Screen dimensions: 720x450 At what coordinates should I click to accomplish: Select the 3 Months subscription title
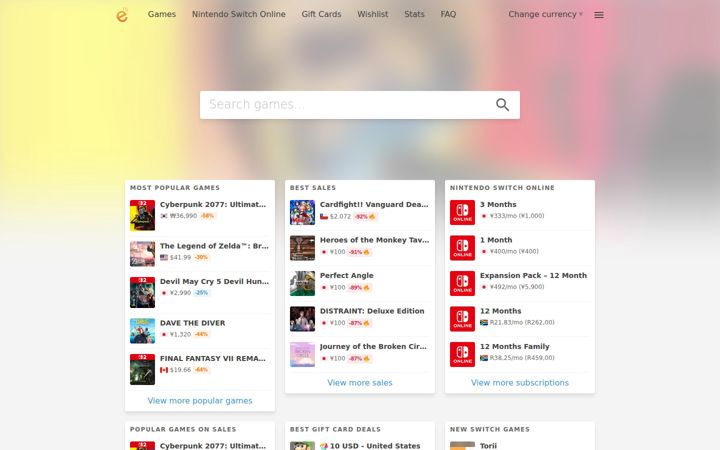point(498,205)
